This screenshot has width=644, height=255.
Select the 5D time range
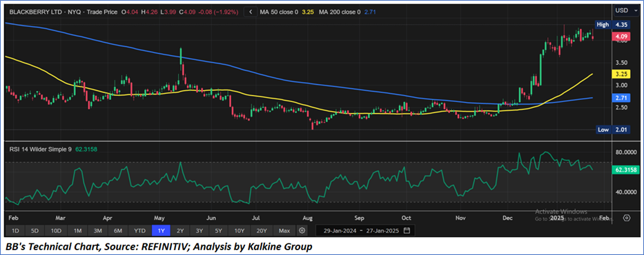point(35,231)
